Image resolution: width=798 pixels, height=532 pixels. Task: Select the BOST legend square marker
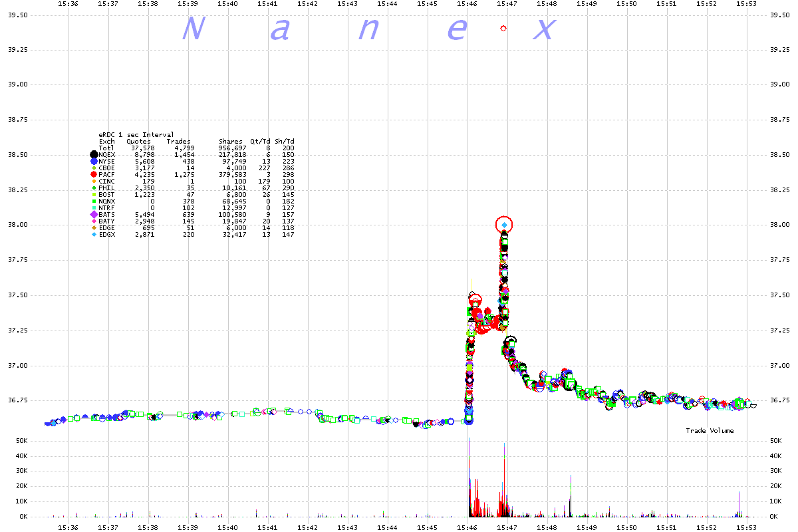click(94, 194)
